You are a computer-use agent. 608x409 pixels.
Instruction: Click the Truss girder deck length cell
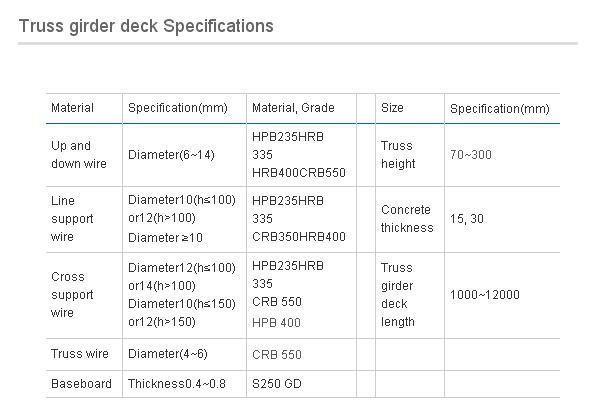pyautogui.click(x=398, y=295)
